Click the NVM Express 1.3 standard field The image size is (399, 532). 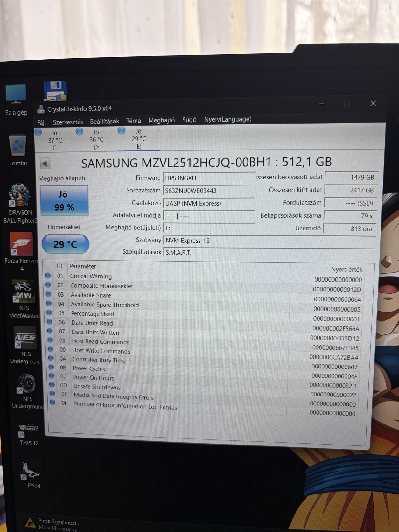pyautogui.click(x=269, y=240)
